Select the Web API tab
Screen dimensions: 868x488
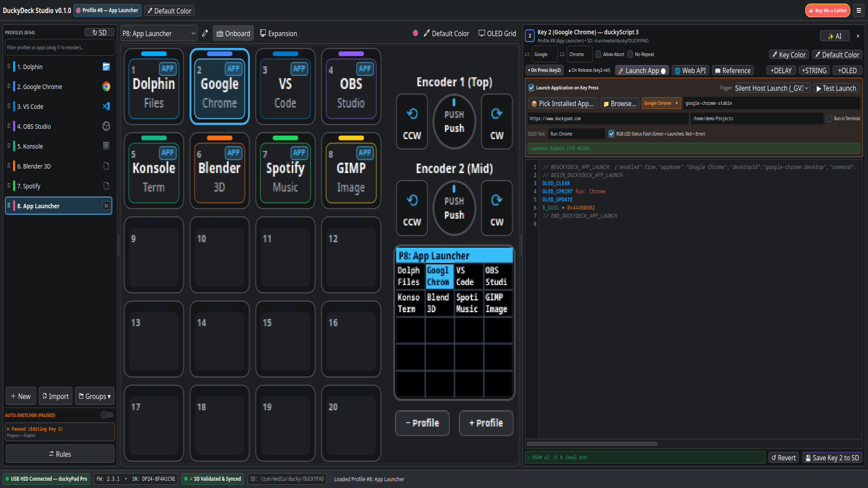pos(690,70)
